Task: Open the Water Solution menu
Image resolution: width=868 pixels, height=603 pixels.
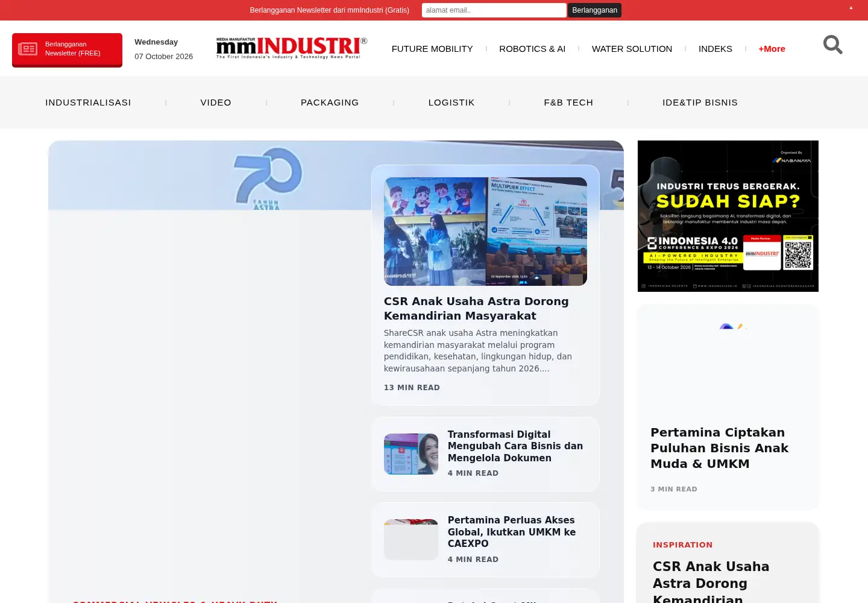Action: pos(632,49)
